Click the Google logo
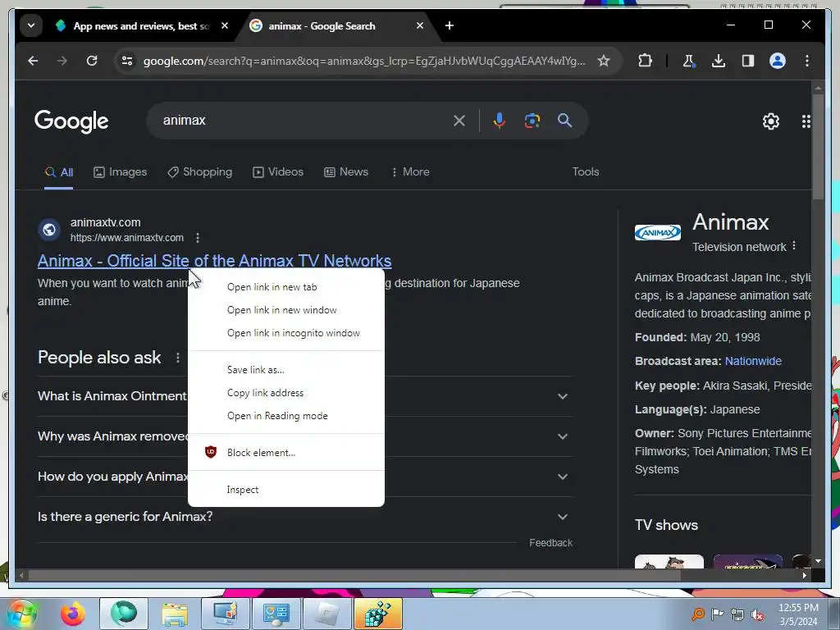The image size is (840, 630). pos(71,121)
